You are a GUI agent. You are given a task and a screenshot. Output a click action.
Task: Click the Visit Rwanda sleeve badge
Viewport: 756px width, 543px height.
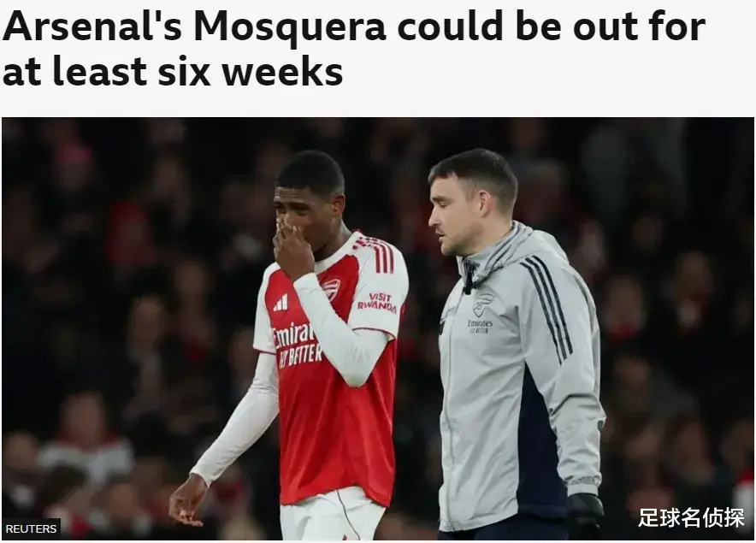click(x=376, y=303)
